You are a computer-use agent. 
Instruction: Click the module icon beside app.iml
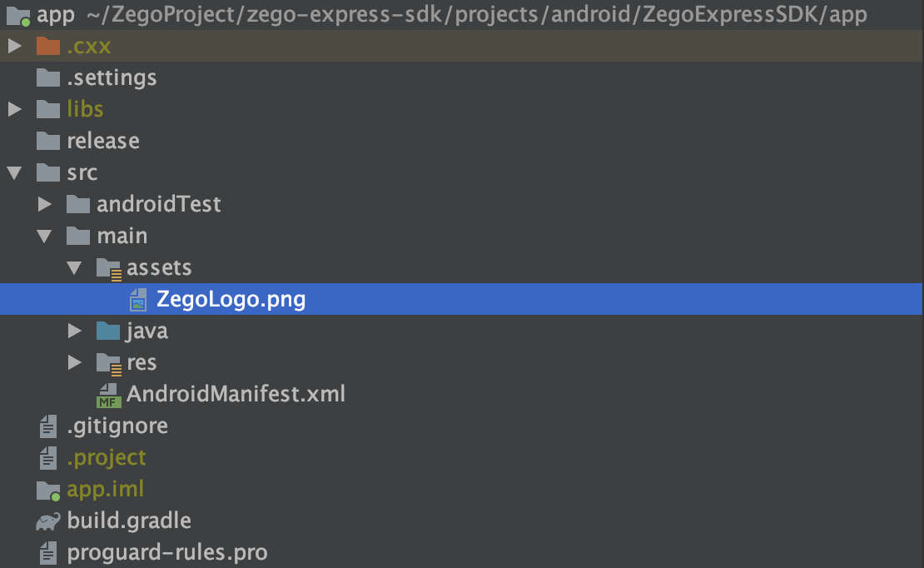[47, 489]
